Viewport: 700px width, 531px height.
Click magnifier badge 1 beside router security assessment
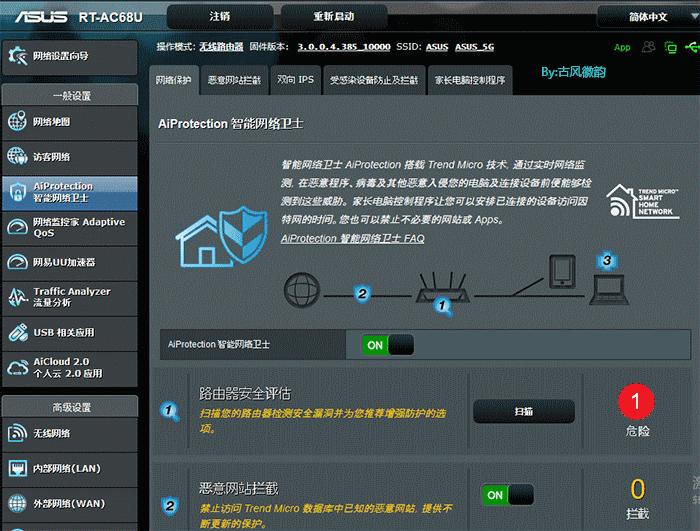coord(170,411)
